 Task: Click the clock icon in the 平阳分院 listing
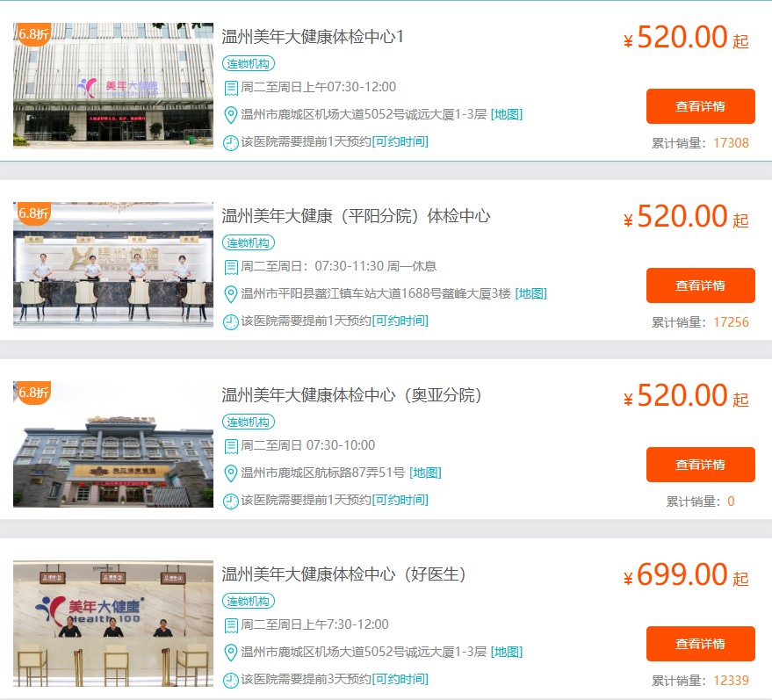pos(230,322)
